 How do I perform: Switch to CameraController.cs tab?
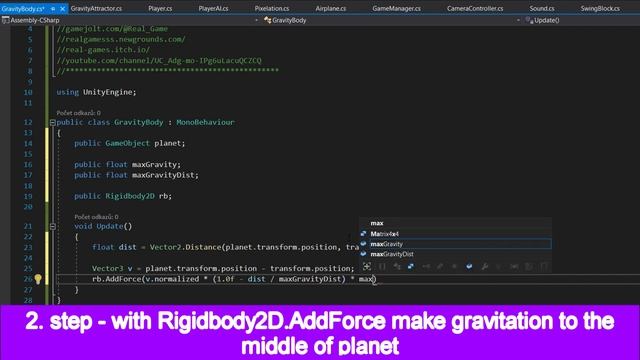pos(475,8)
